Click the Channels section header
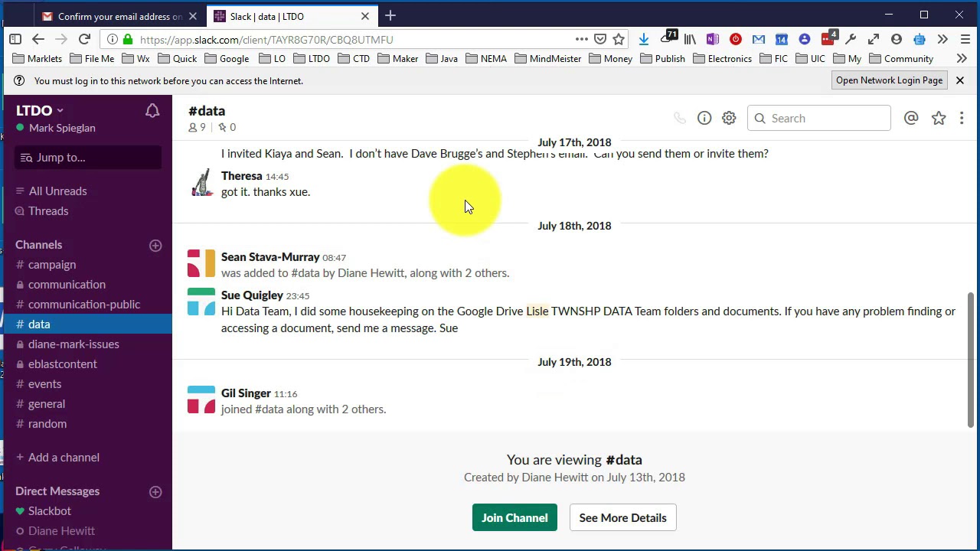This screenshot has height=551, width=980. click(39, 245)
